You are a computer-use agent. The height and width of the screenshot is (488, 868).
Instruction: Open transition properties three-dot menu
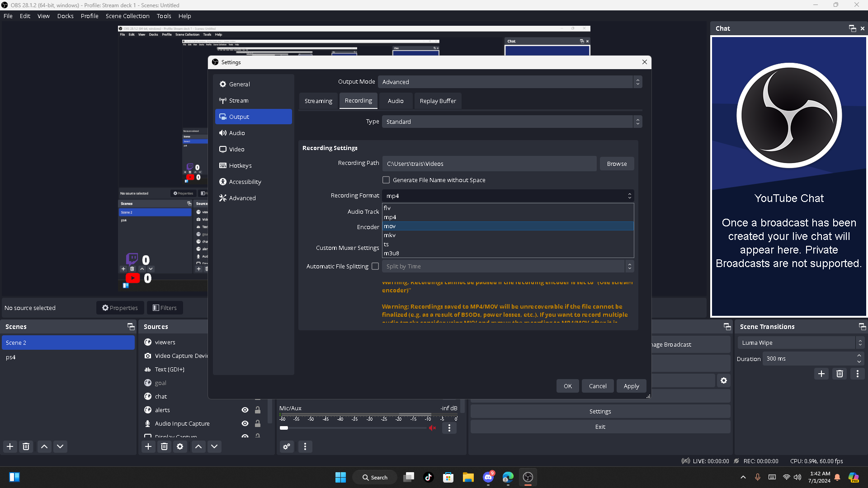point(858,374)
